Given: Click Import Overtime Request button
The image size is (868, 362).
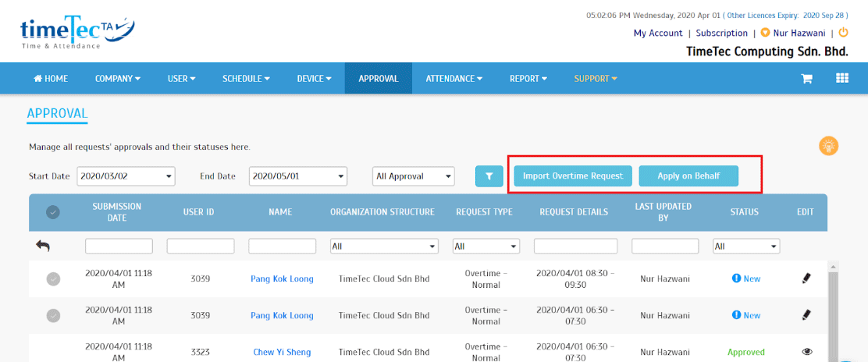Looking at the screenshot, I should [573, 176].
